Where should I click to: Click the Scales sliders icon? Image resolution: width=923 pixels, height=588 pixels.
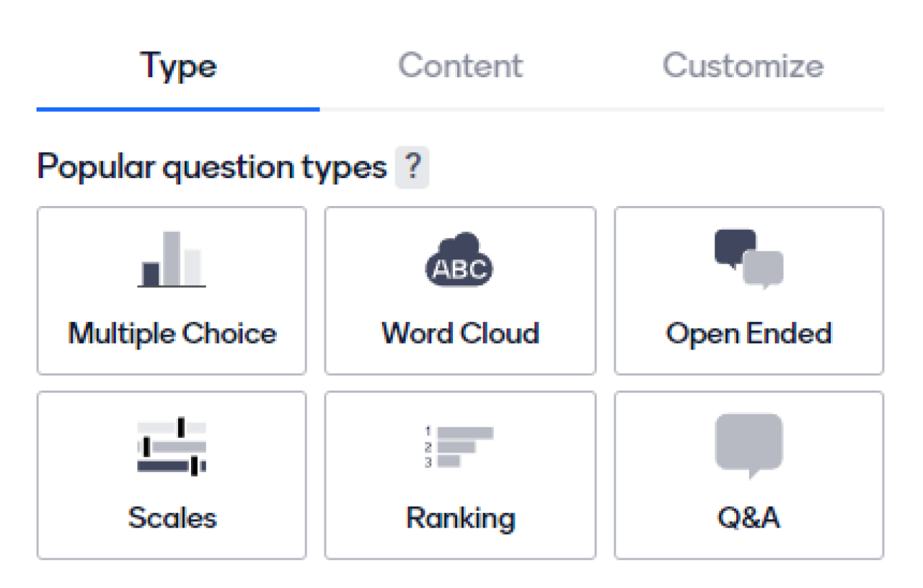pyautogui.click(x=172, y=447)
